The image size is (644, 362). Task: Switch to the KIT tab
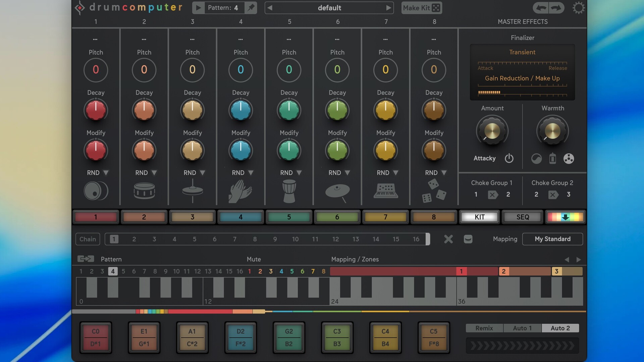480,217
